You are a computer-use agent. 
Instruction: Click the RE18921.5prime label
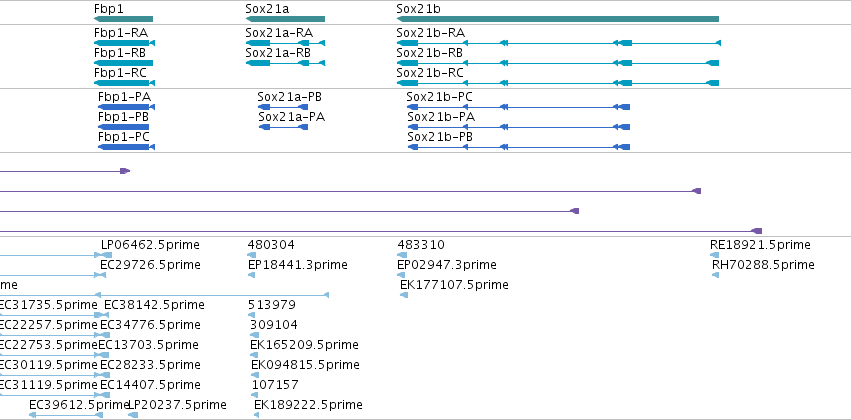(760, 245)
